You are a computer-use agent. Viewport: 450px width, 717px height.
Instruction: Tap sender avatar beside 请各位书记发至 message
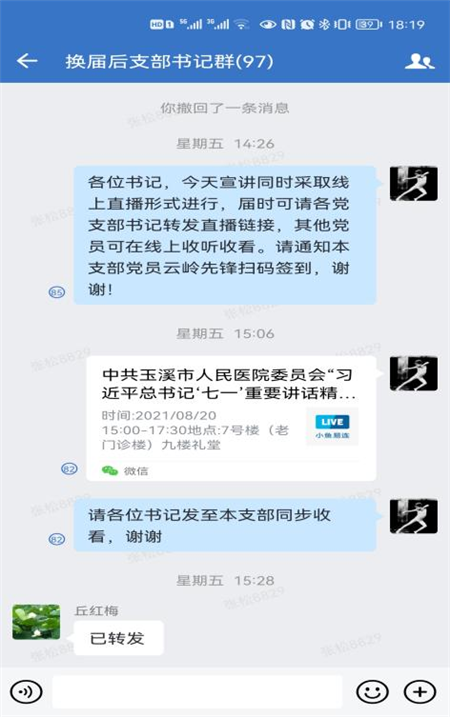pos(413,516)
